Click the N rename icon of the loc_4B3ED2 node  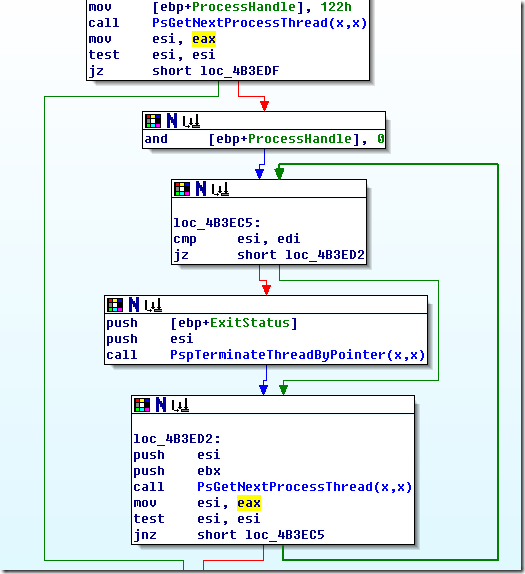(161, 405)
